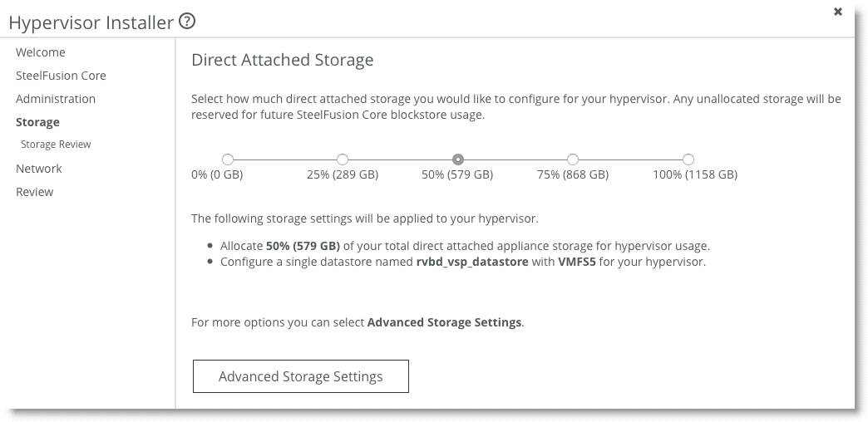Click the 0% (0 GB) label

coord(217,175)
